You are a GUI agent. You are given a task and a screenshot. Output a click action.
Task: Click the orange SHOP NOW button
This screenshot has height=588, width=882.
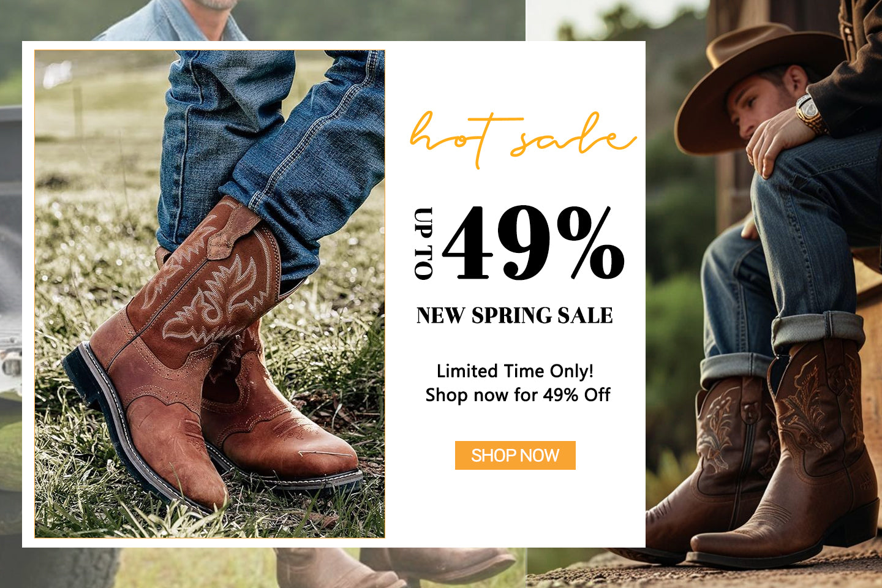[515, 455]
